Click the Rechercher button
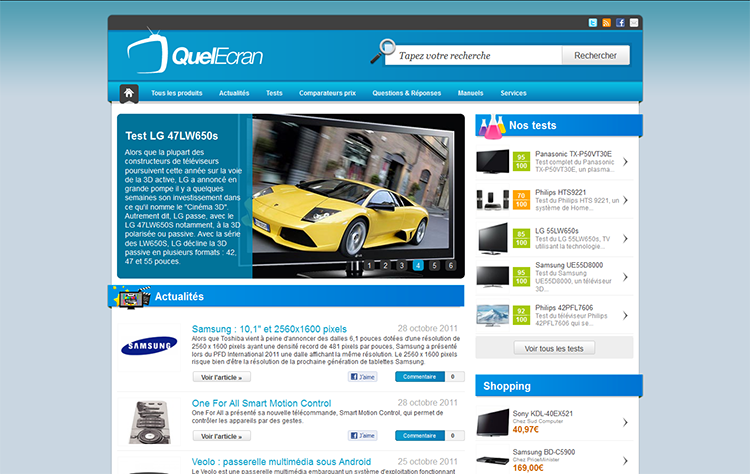This screenshot has width=750, height=474. (x=596, y=55)
